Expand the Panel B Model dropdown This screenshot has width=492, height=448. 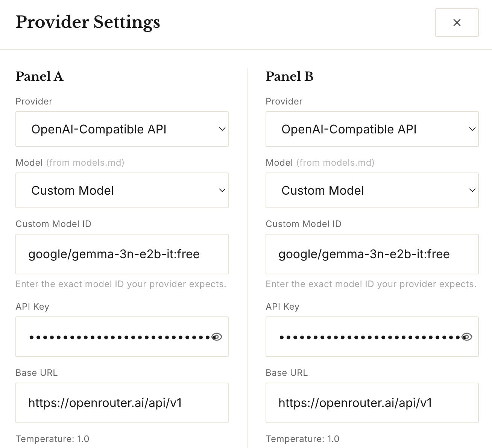pos(372,190)
